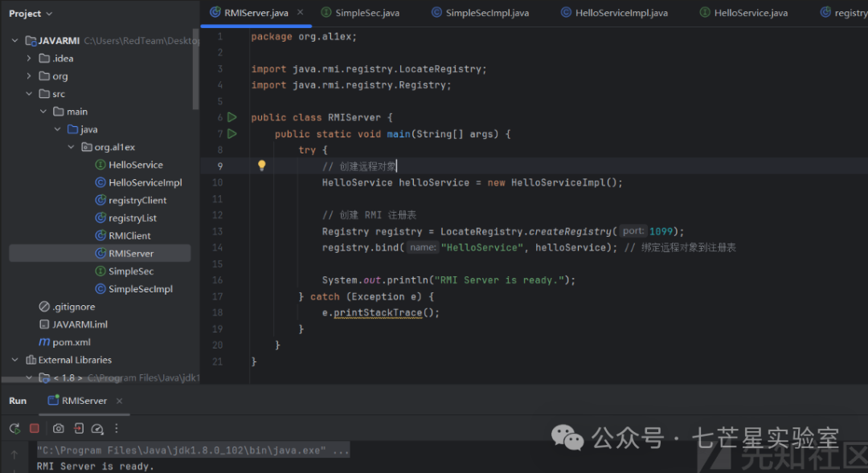This screenshot has width=868, height=473.
Task: Collapse the < 1.8 > JDK library node
Action: 29,377
